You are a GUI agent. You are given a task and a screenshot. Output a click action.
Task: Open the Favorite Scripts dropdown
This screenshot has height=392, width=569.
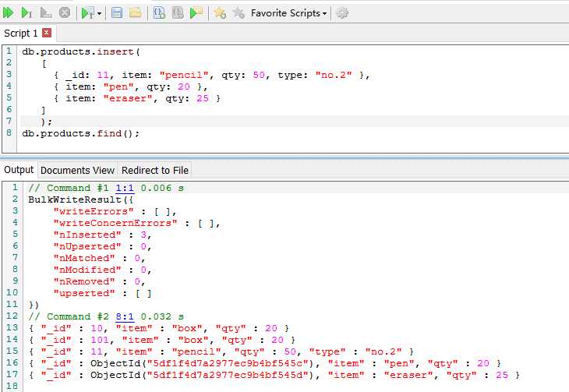click(289, 13)
